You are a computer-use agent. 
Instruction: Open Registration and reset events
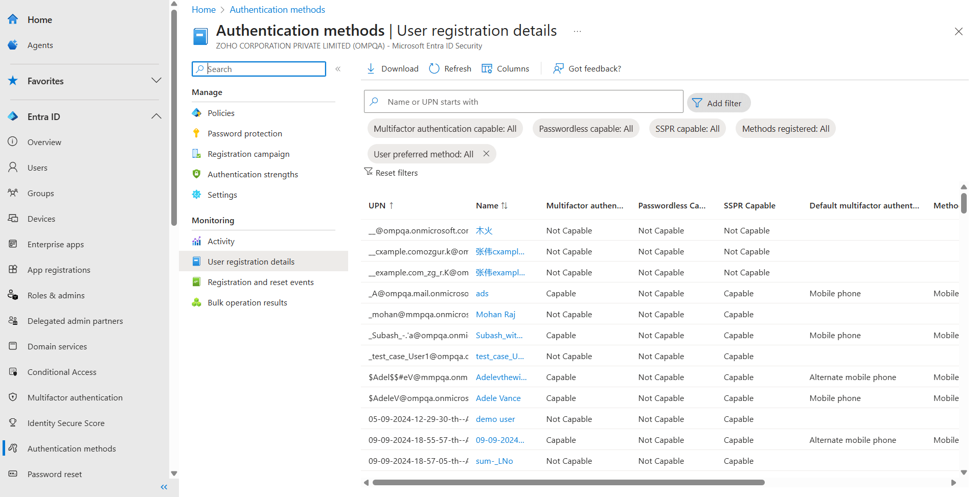click(x=260, y=282)
